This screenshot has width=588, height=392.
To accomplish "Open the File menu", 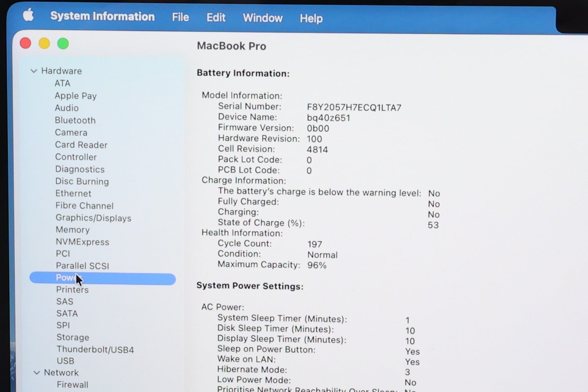I will (180, 17).
